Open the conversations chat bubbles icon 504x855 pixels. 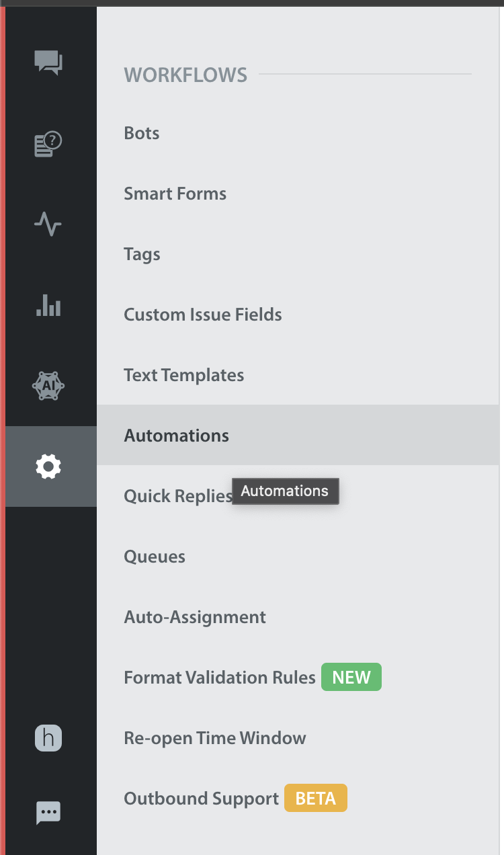pos(48,63)
